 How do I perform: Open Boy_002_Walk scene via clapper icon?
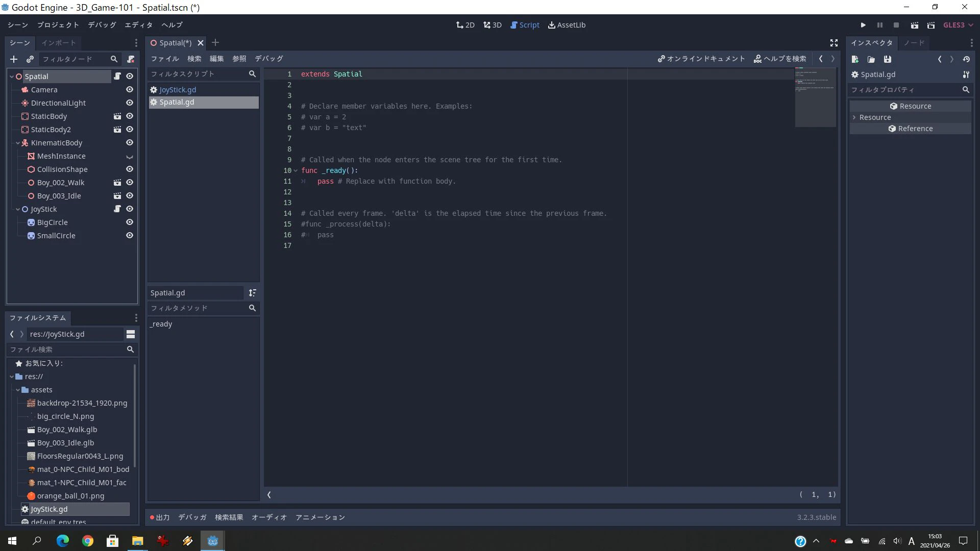(117, 182)
